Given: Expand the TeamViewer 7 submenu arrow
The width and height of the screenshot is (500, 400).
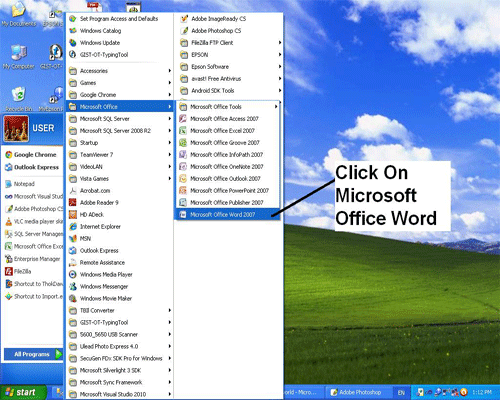Looking at the screenshot, I should 170,155.
